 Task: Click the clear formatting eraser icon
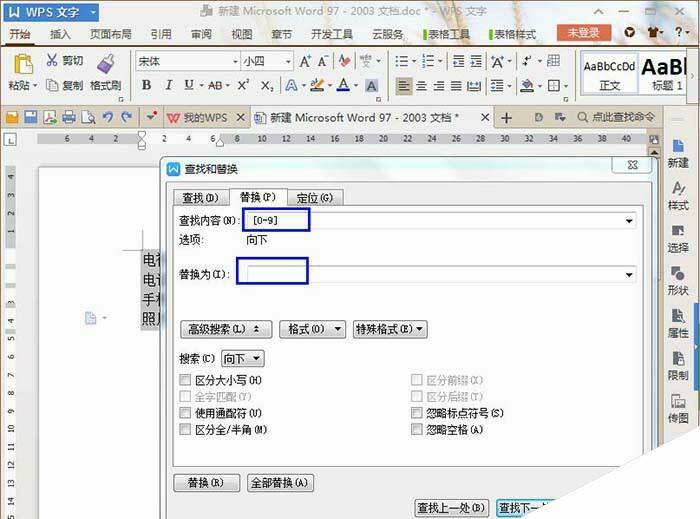click(x=344, y=61)
